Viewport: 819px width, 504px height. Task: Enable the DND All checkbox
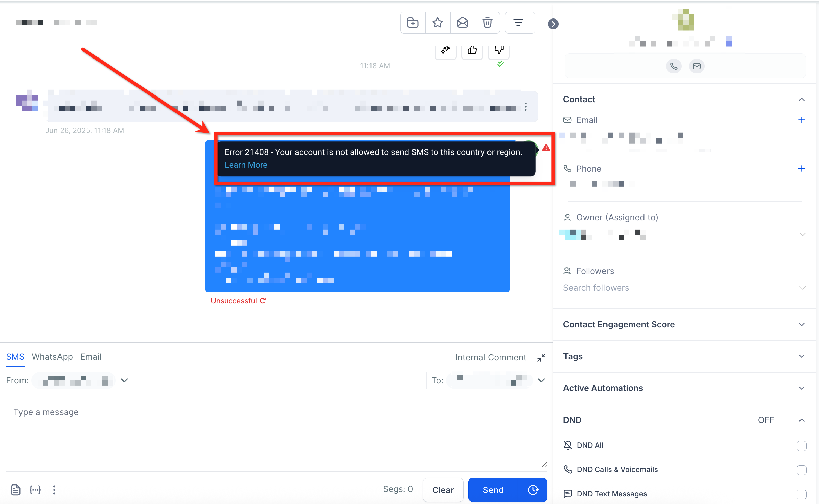pos(801,445)
